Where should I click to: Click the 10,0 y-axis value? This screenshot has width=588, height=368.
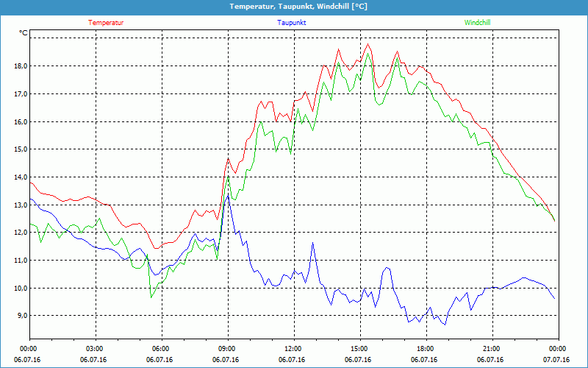point(22,288)
